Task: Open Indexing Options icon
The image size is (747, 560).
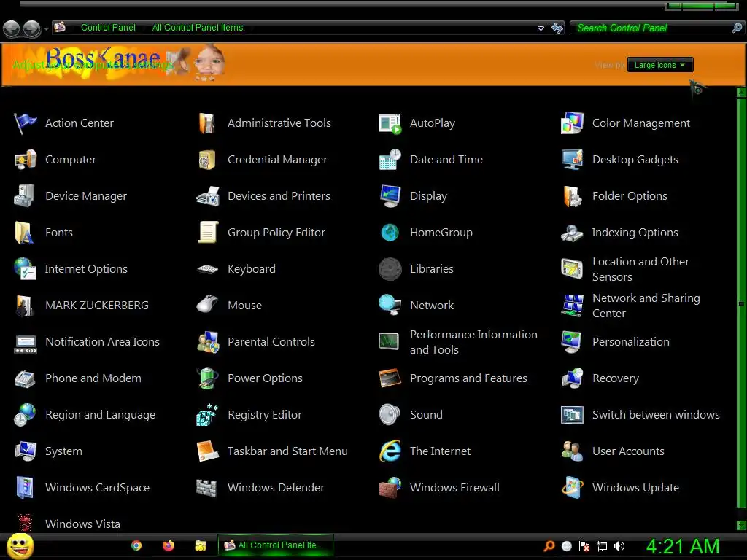Action: (x=572, y=233)
